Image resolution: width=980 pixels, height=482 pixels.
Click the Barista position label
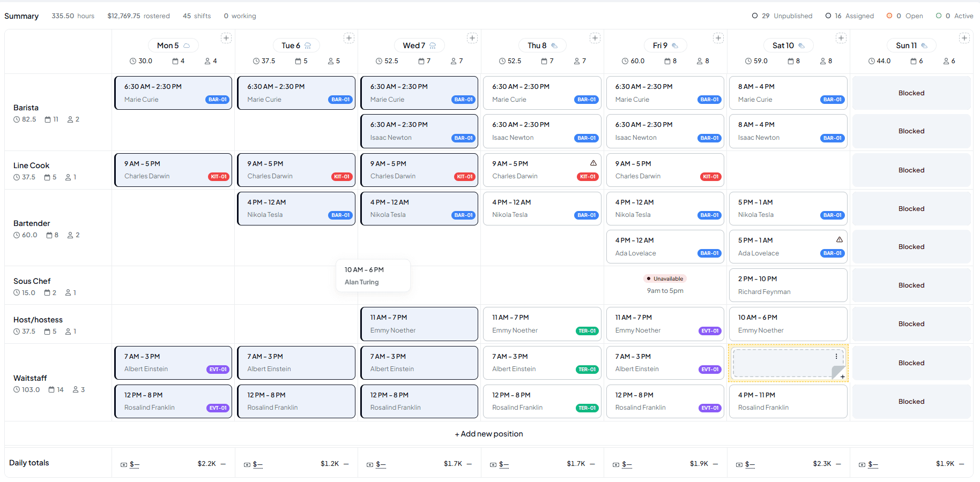click(x=26, y=108)
